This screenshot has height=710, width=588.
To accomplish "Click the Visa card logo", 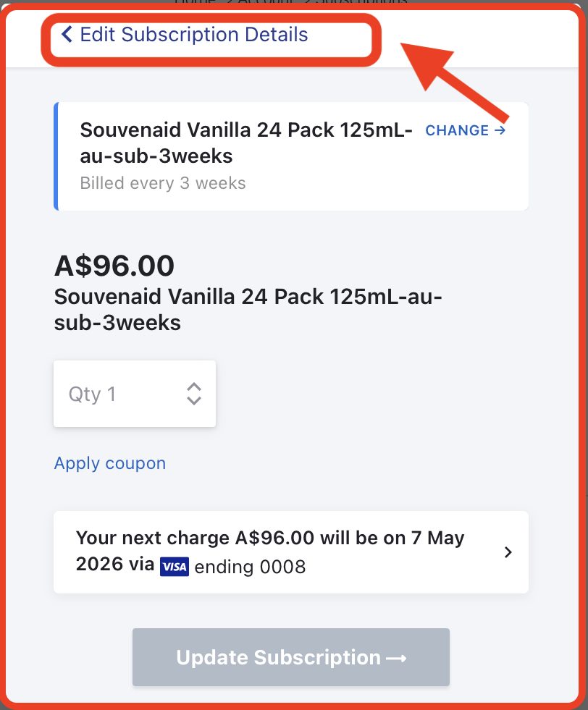I will [175, 567].
